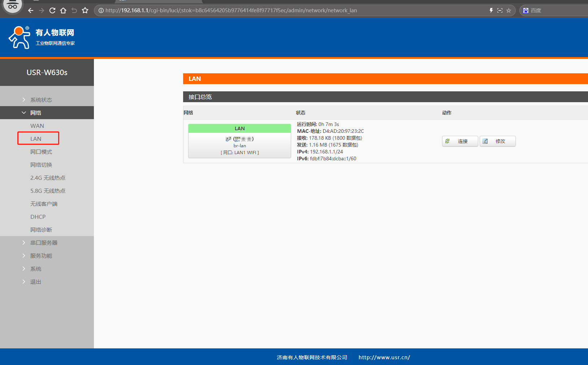Click the browser back arrow
This screenshot has height=365, width=588.
pyautogui.click(x=31, y=10)
